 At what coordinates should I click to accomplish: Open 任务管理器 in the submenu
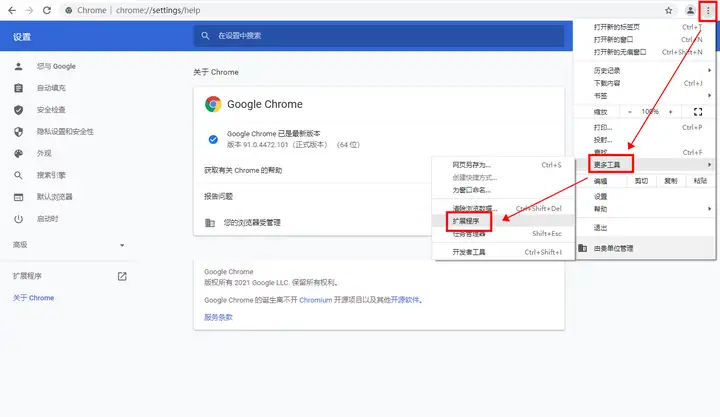point(504,233)
